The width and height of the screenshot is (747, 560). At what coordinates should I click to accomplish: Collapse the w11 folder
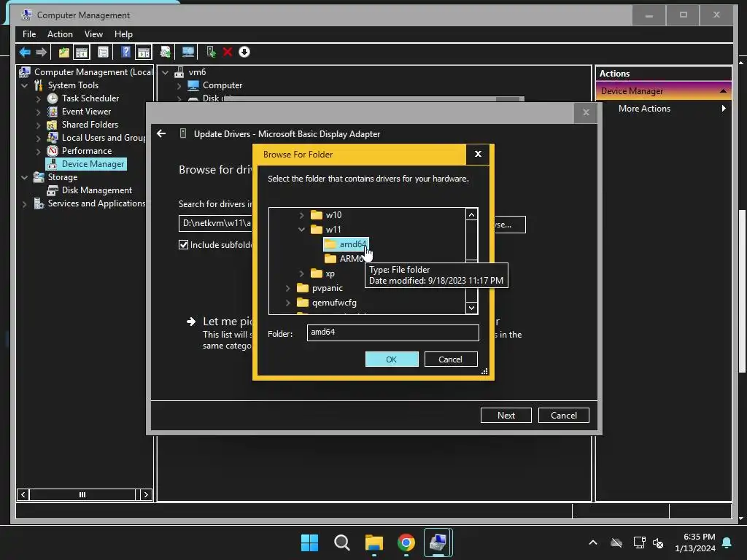[301, 230]
